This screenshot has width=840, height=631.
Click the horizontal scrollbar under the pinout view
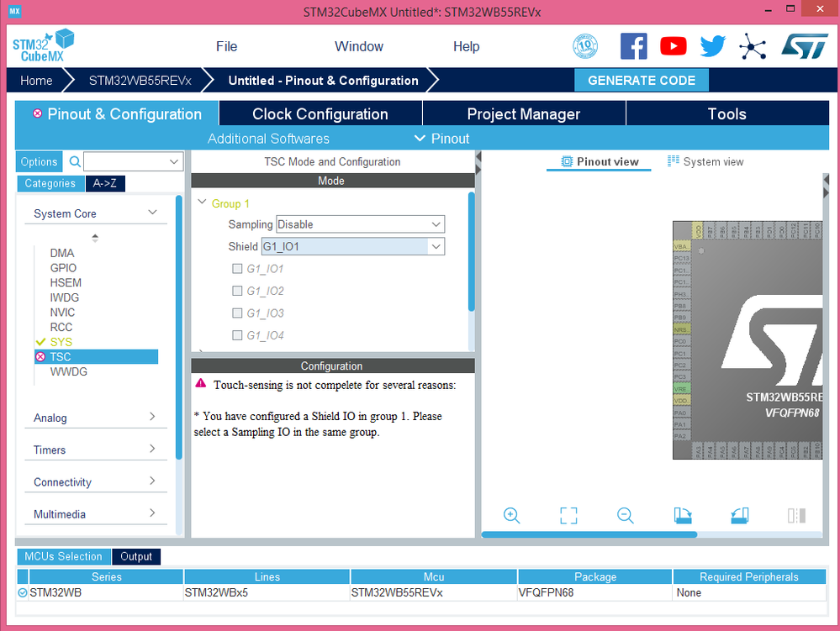point(589,534)
